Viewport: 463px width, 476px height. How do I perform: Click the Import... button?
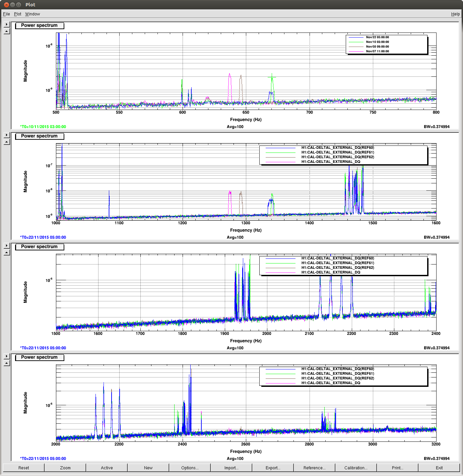pyautogui.click(x=231, y=468)
